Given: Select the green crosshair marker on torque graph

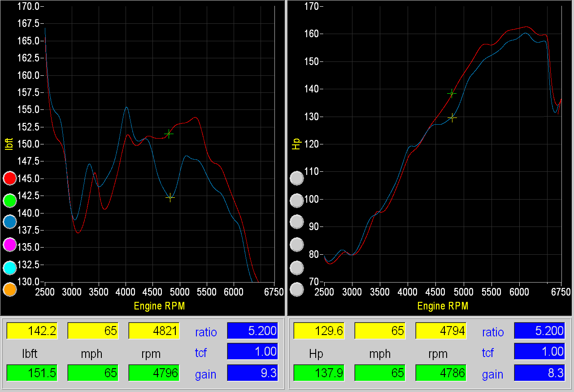Looking at the screenshot, I should (169, 134).
